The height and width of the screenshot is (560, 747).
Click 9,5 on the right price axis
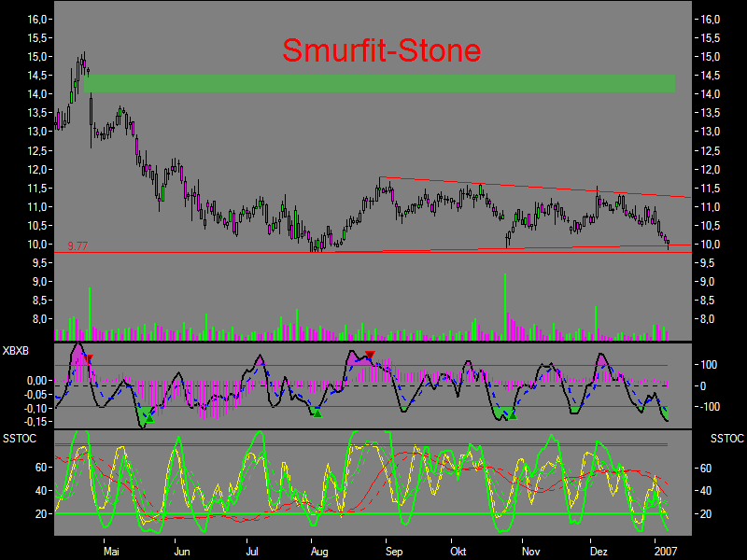(708, 263)
